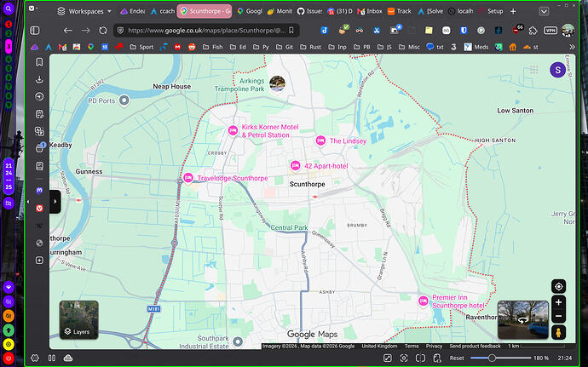Toggle the side panel visibility button
This screenshot has height=367, width=588.
34,31
